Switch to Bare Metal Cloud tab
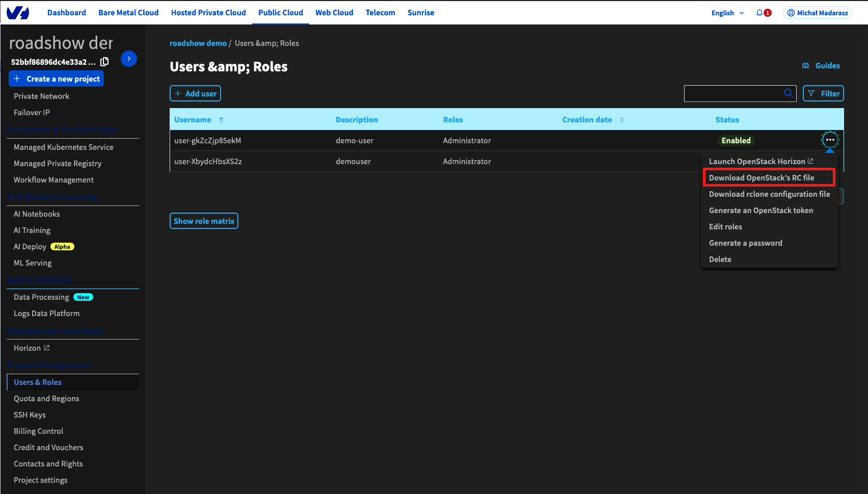The height and width of the screenshot is (494, 868). coord(128,13)
